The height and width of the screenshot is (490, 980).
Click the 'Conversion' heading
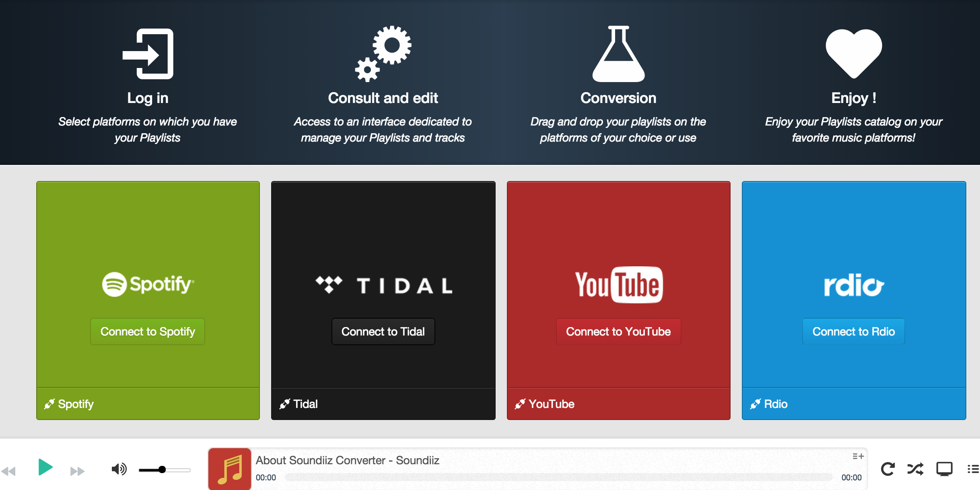click(x=618, y=98)
